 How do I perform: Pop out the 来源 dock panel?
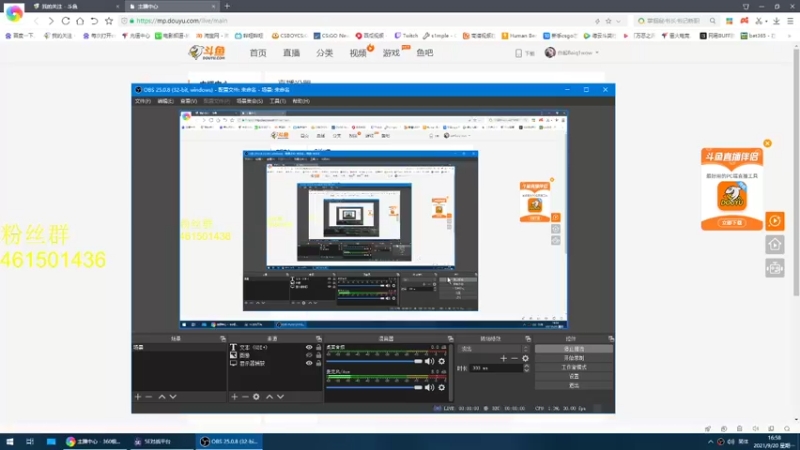319,338
